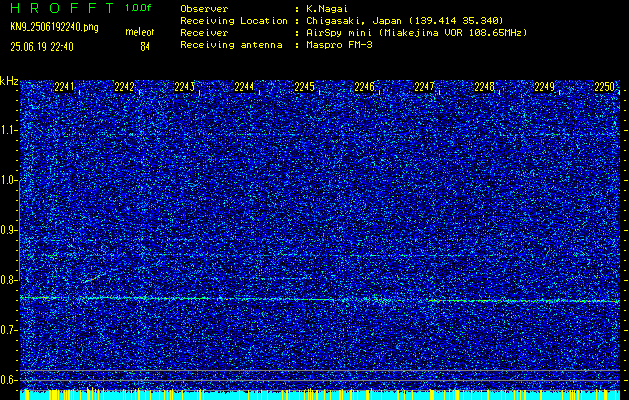The image size is (629, 400).
Task: Click the 2245 time marker
Action: 304,87
